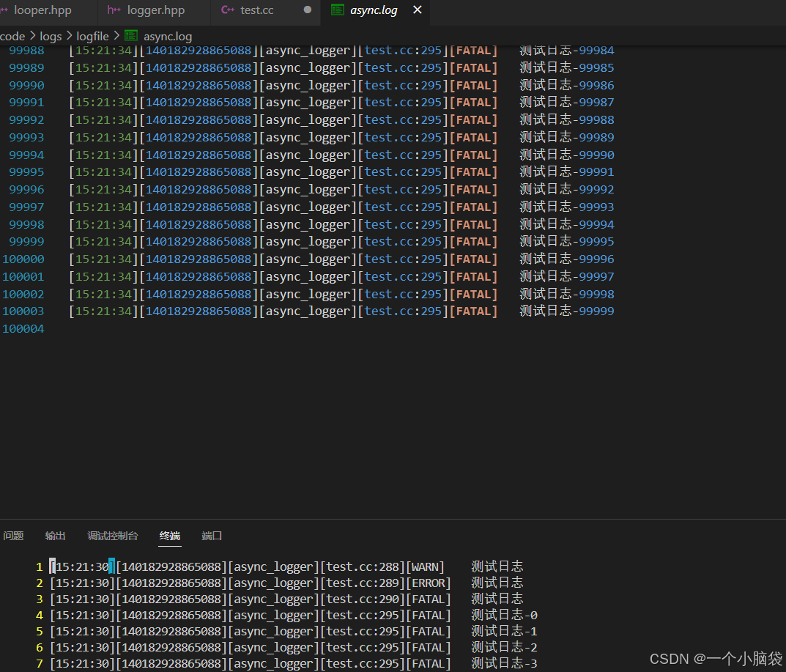
Task: Click line number 100000 in the editor gutter
Action: 23,259
